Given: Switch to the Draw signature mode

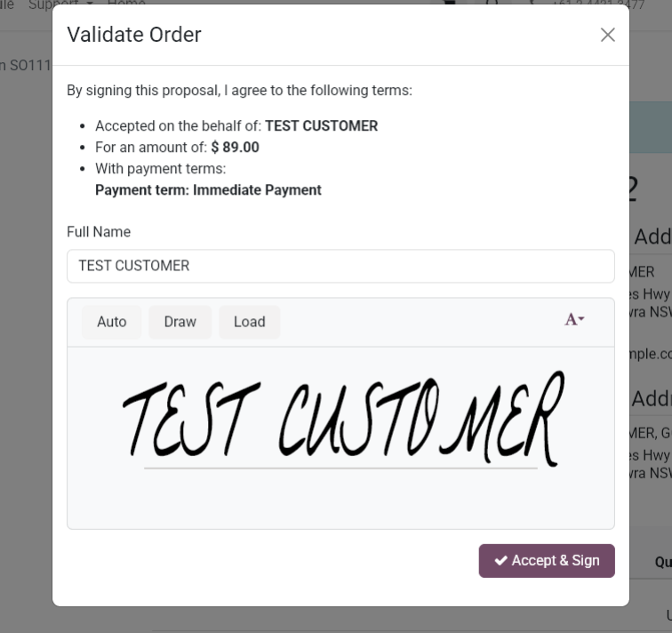Looking at the screenshot, I should point(180,322).
